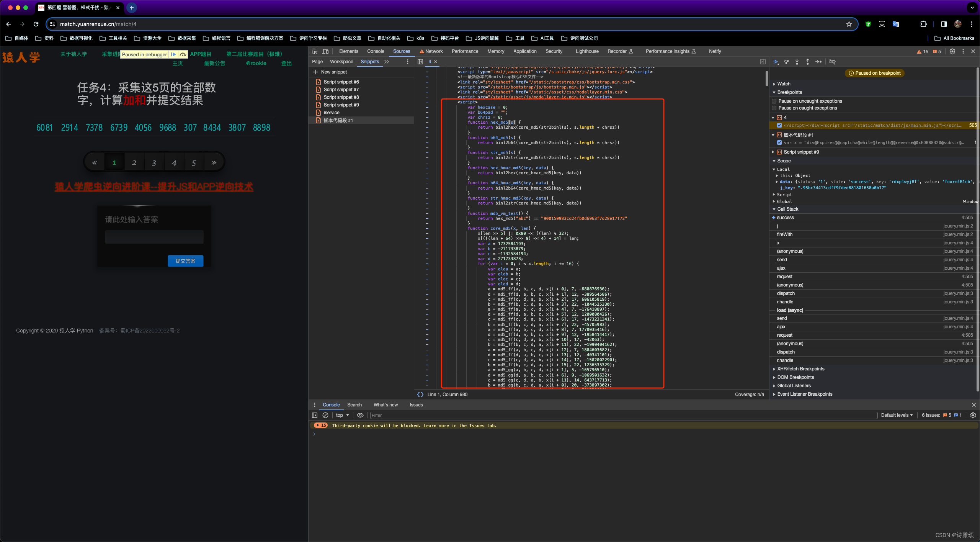Click the Step over next function call icon
The image size is (980, 542).
(786, 62)
